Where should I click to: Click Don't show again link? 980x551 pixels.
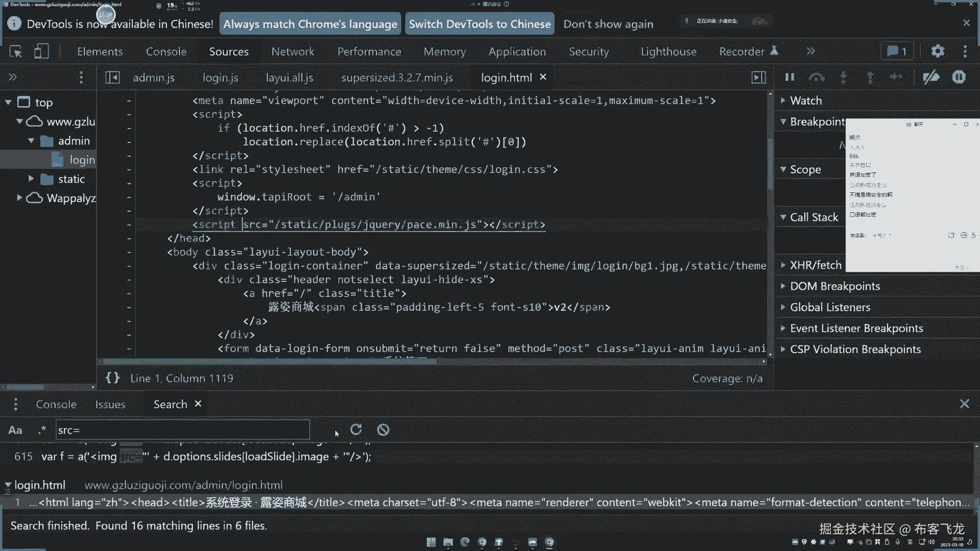tap(608, 24)
